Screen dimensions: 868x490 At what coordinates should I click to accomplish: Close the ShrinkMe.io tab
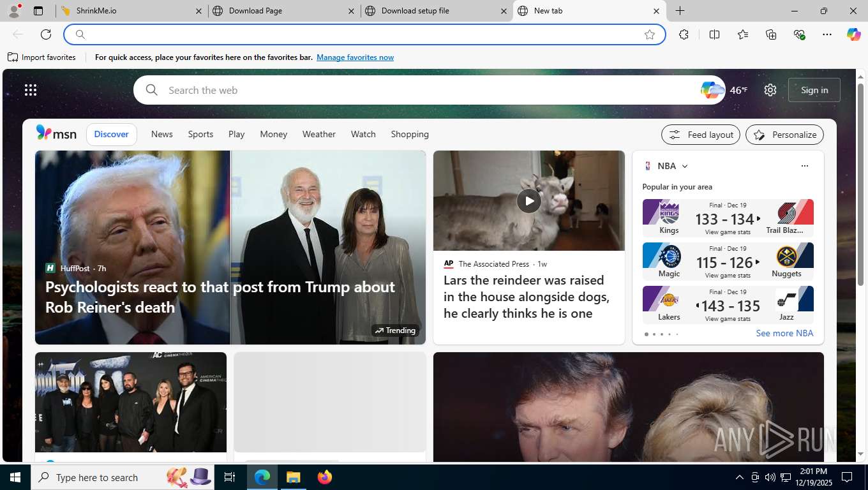click(x=198, y=11)
